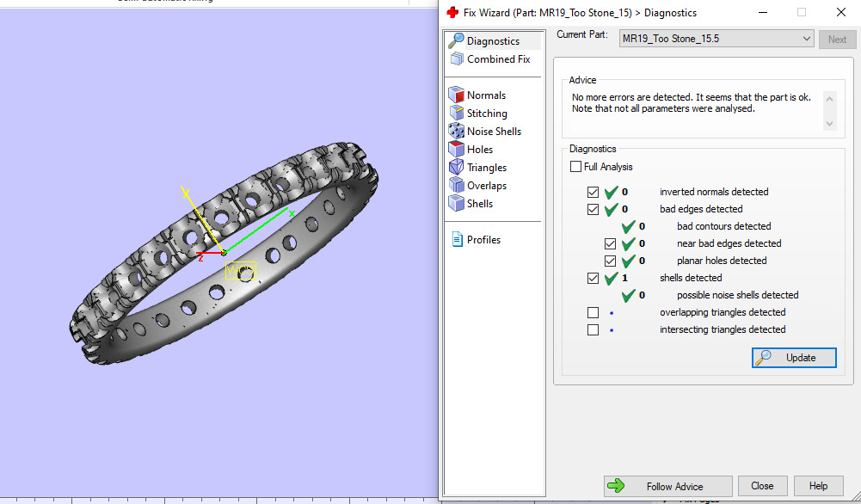
Task: Open the Noise Shells page icon
Action: point(457,131)
